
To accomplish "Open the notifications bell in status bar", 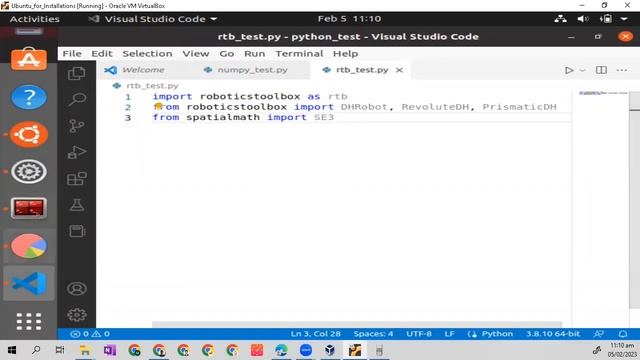I will [623, 334].
